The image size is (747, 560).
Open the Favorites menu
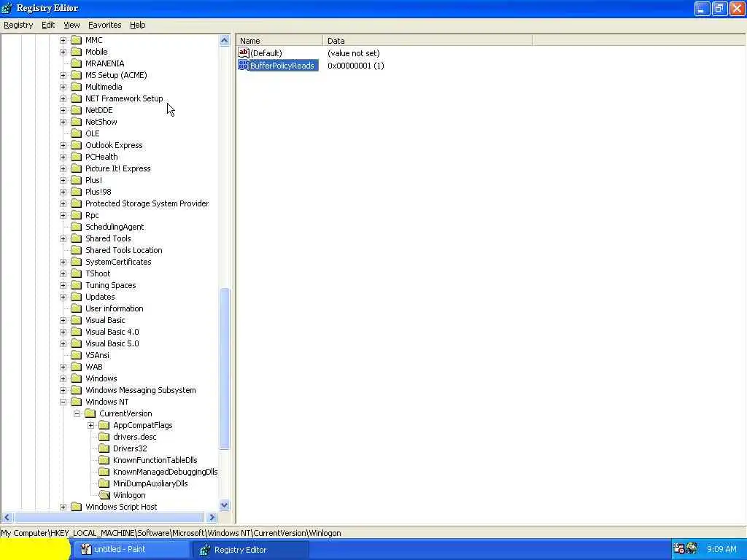tap(105, 25)
